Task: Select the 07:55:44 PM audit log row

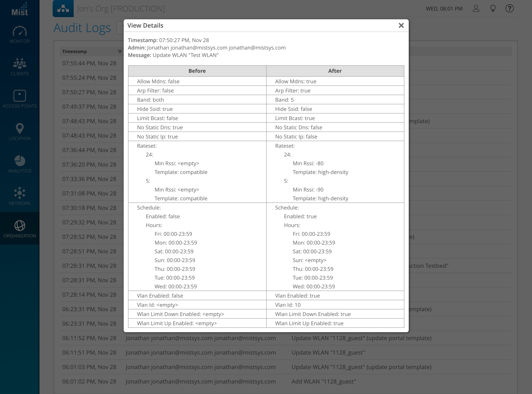Action: pos(89,63)
